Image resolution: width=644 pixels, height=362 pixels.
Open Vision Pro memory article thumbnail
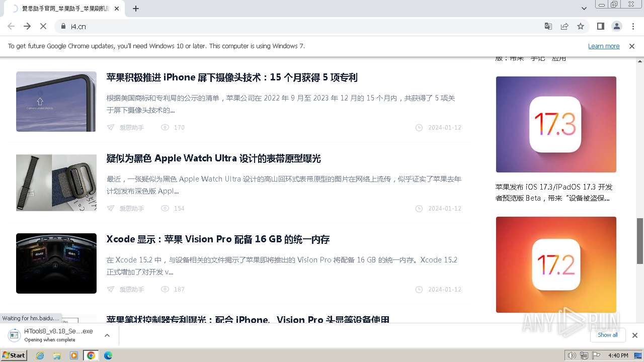point(56,263)
